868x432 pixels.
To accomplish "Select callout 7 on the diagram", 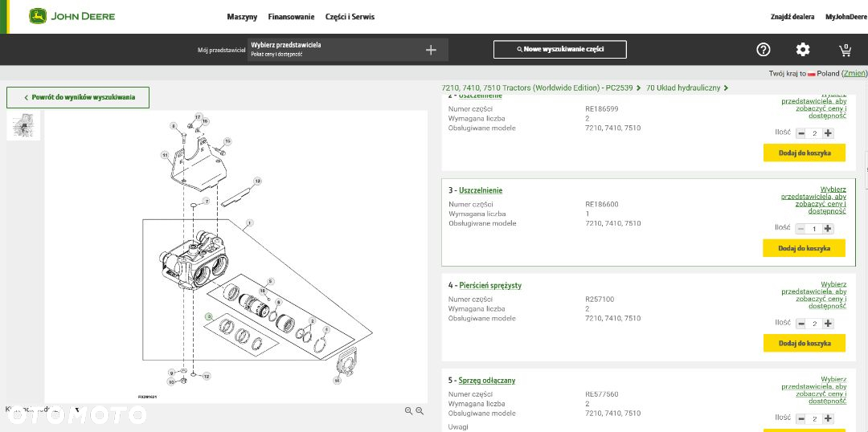I will click(x=206, y=201).
